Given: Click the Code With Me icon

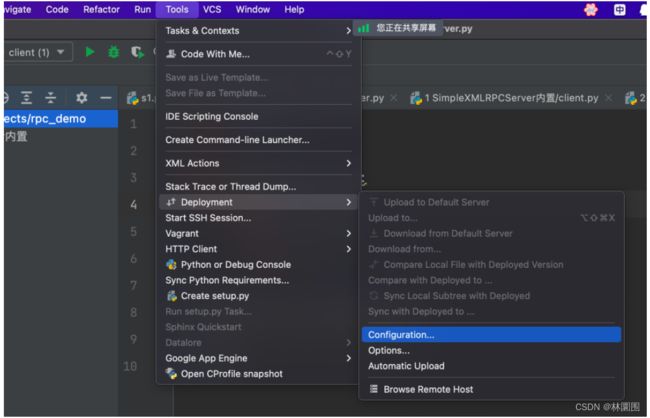Looking at the screenshot, I should (171, 54).
